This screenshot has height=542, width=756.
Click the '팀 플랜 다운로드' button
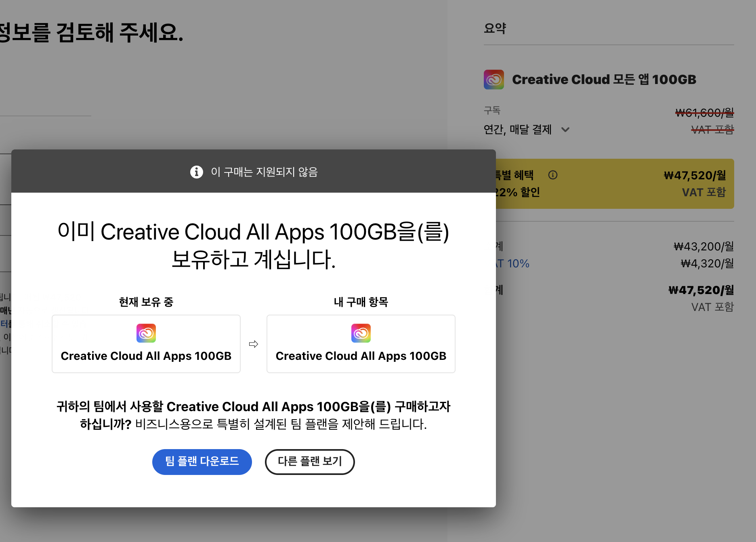[x=202, y=462]
